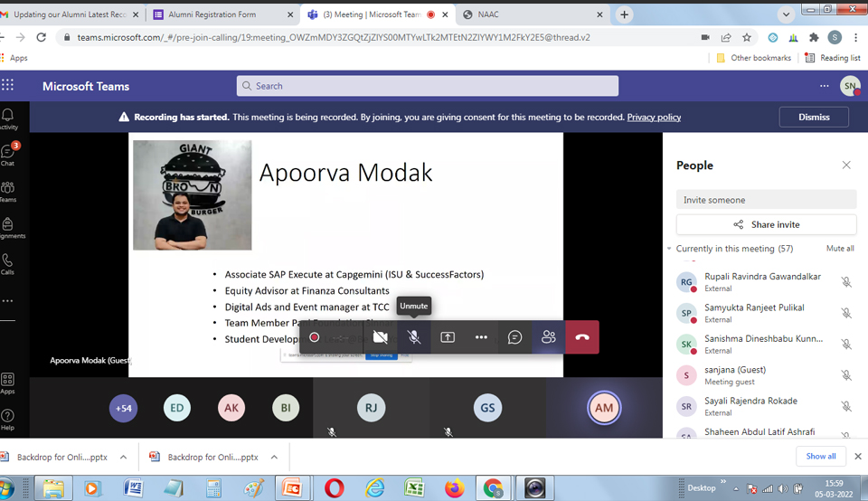868x501 pixels.
Task: Open more apps ellipsis in Teams sidebar
Action: click(7, 300)
